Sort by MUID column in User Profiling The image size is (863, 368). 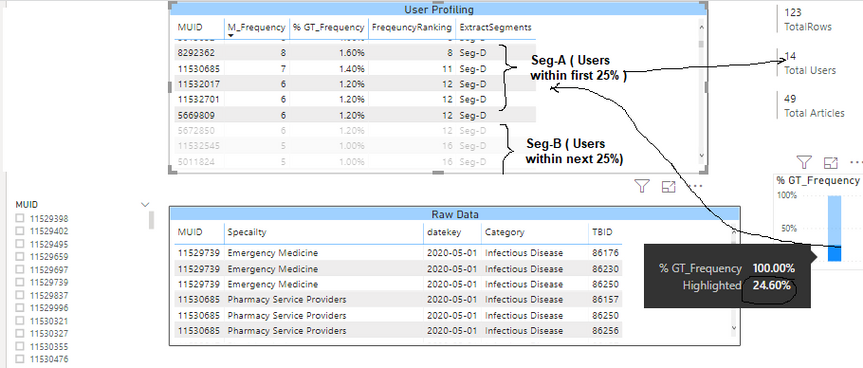coord(190,27)
